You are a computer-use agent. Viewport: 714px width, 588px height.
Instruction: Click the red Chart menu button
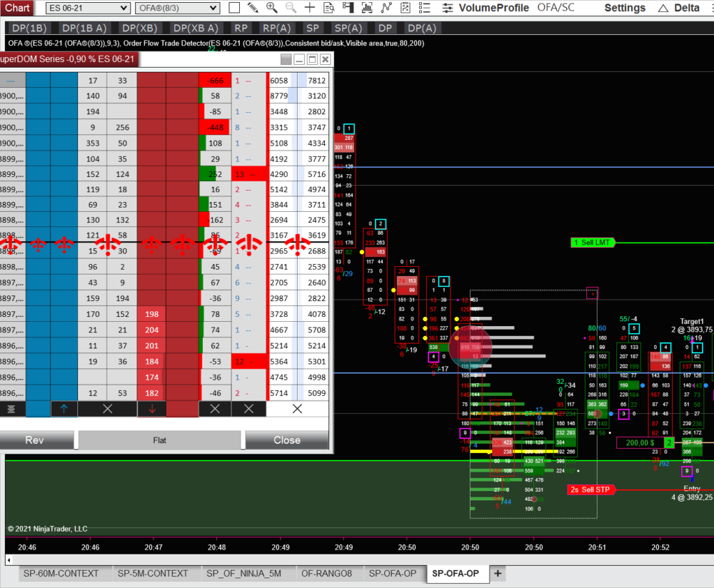click(x=17, y=8)
